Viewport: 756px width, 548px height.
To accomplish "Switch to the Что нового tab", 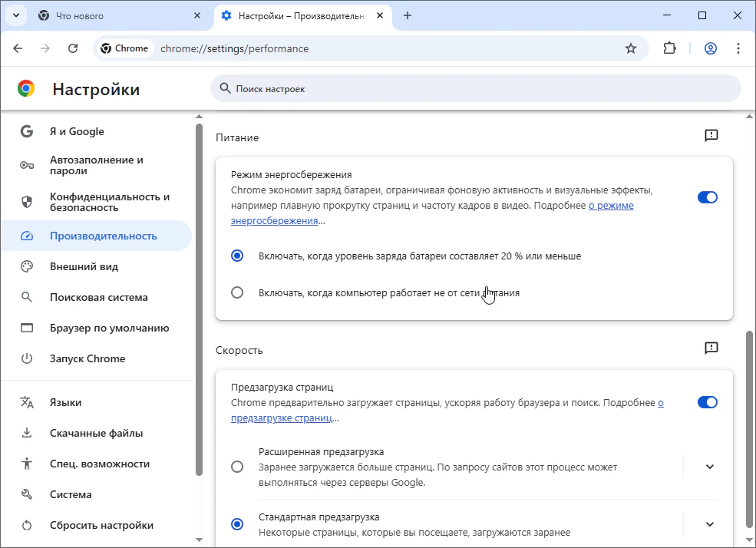I will [115, 15].
